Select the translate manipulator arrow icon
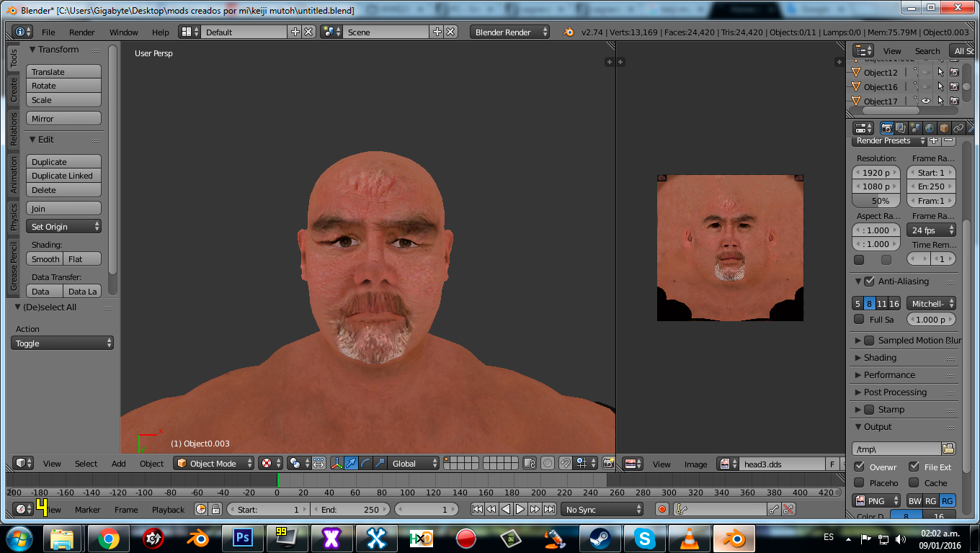The height and width of the screenshot is (553, 980). click(351, 464)
